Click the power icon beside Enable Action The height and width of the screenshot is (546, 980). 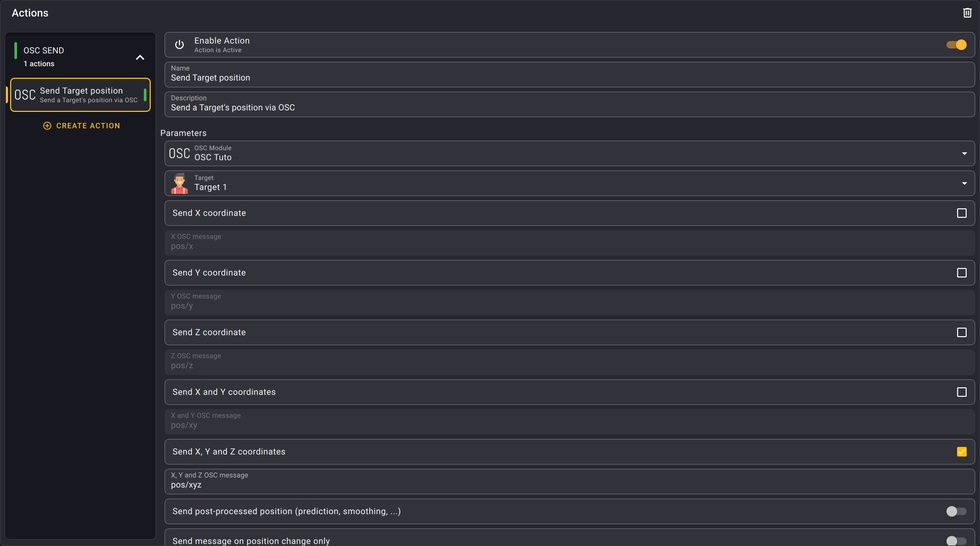(179, 45)
